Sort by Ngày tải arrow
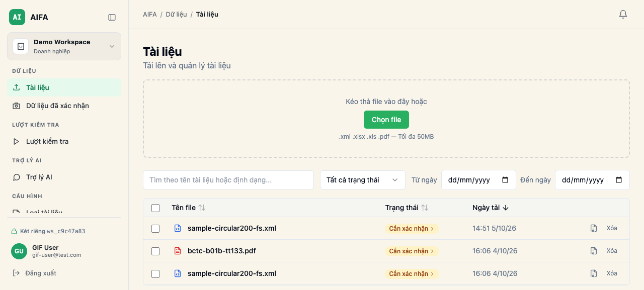 pyautogui.click(x=506, y=208)
